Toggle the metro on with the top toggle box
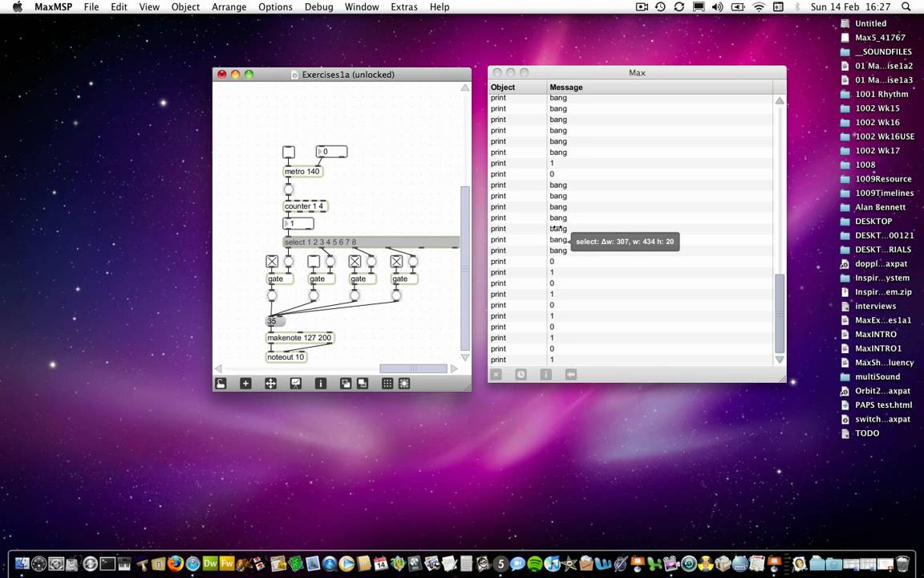924x578 pixels. 288,153
